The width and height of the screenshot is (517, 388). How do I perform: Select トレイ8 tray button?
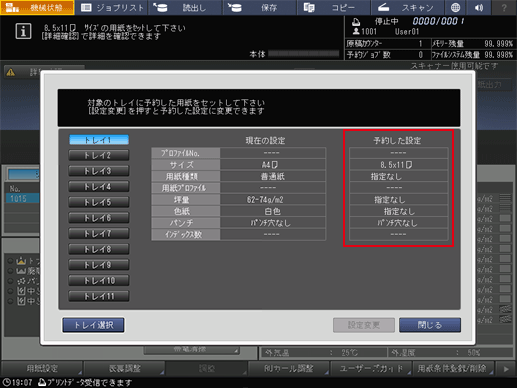click(99, 249)
